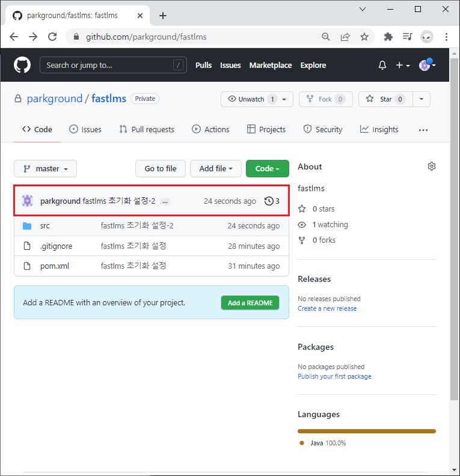Open the pom.xml file
460x476 pixels.
click(x=55, y=266)
